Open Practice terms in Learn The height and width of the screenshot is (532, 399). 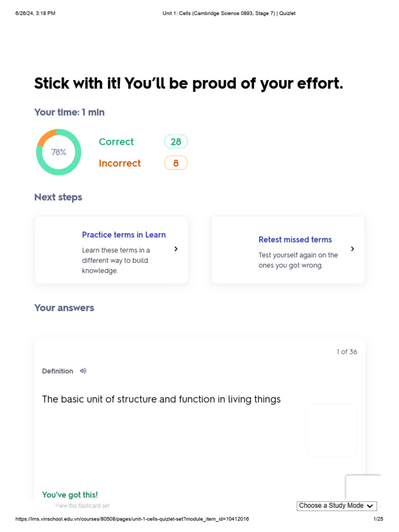tap(124, 235)
